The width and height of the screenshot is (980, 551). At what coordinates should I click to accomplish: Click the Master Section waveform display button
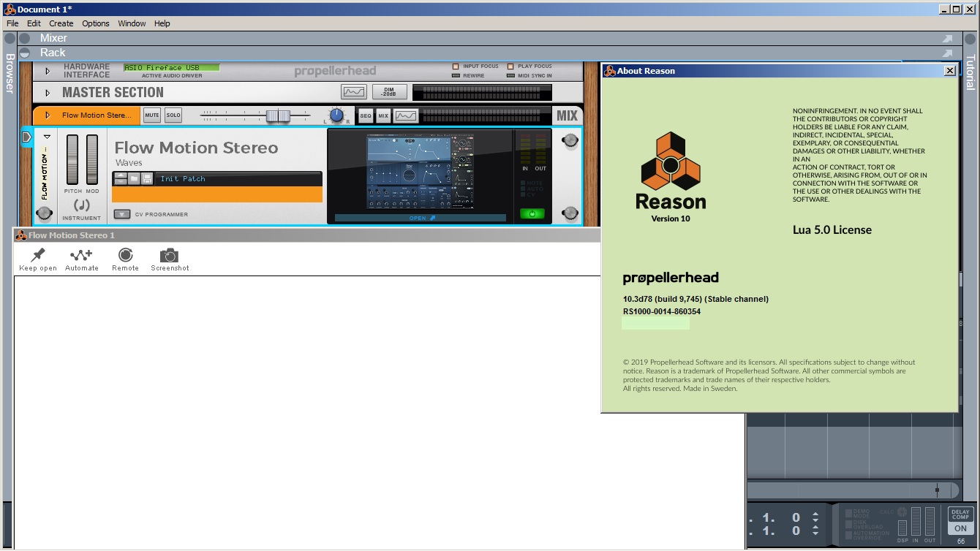pos(354,92)
